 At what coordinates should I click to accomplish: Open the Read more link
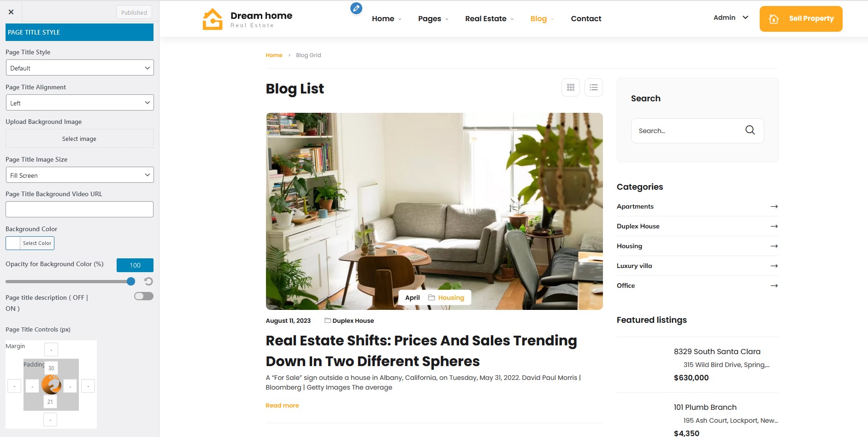[x=282, y=405]
